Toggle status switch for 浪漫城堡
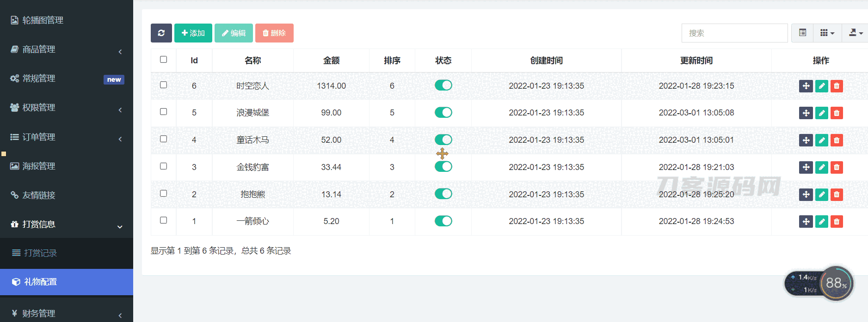This screenshot has height=322, width=868. [x=443, y=112]
